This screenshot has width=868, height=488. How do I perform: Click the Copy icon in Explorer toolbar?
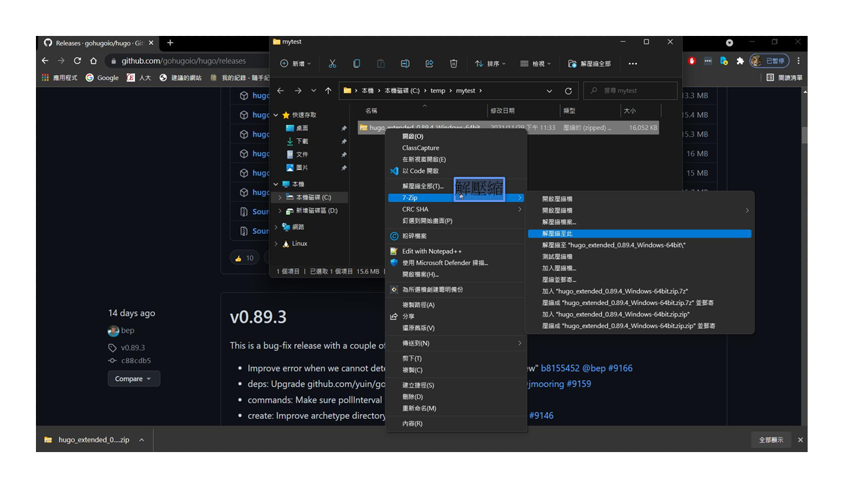coord(357,64)
